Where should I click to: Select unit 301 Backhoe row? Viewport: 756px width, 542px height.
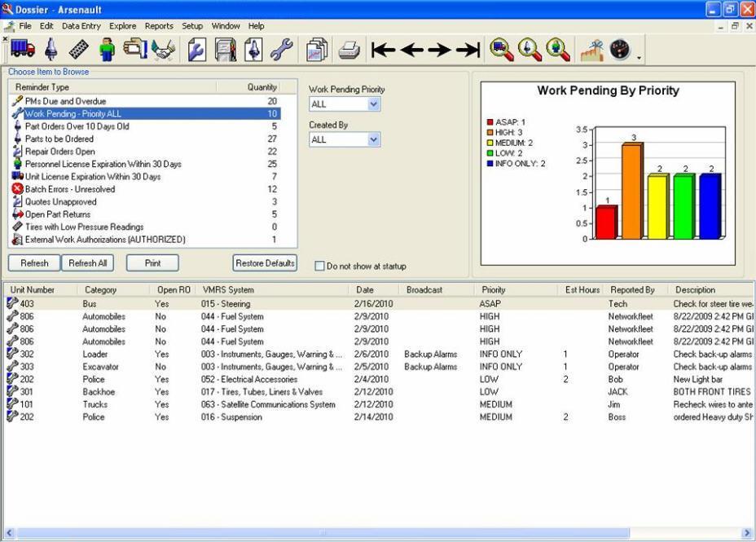point(379,391)
